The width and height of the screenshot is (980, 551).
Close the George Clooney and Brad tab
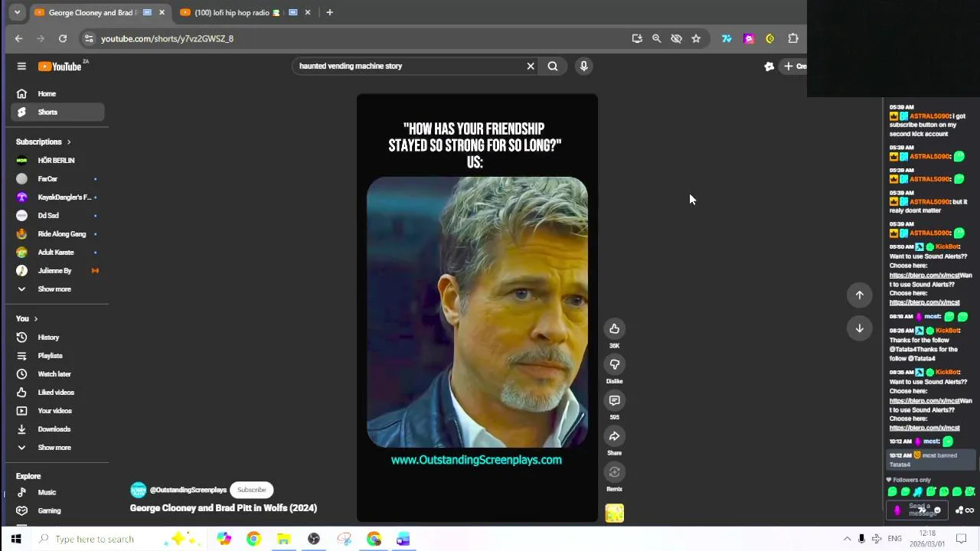pyautogui.click(x=162, y=12)
